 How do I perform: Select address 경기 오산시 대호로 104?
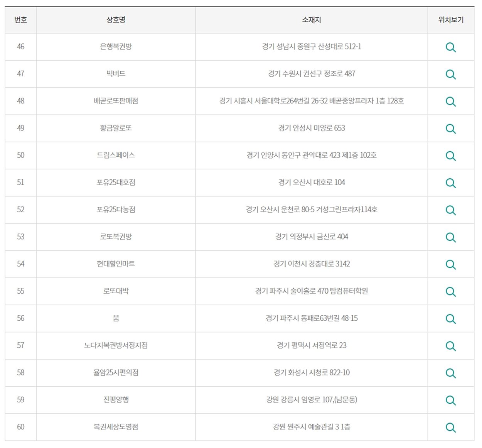click(x=312, y=182)
